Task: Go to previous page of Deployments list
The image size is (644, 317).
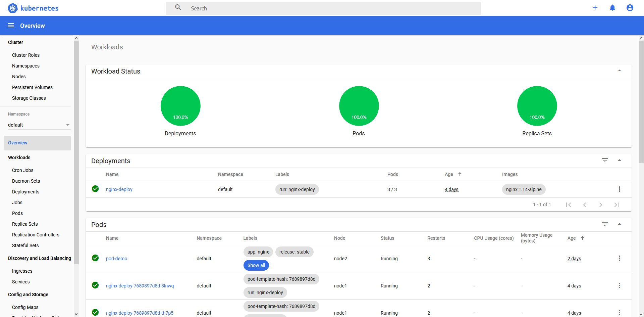Action: tap(585, 205)
